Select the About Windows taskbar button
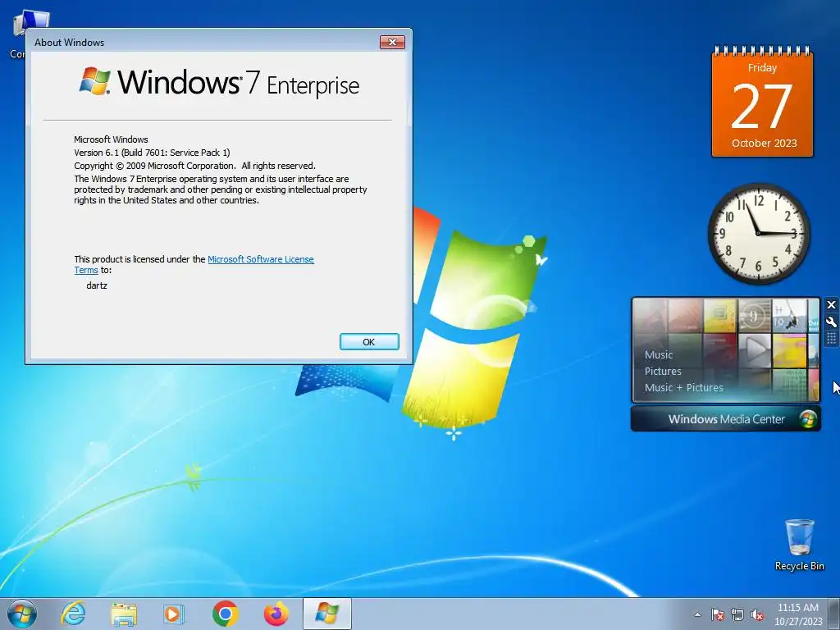This screenshot has height=630, width=840. (326, 614)
